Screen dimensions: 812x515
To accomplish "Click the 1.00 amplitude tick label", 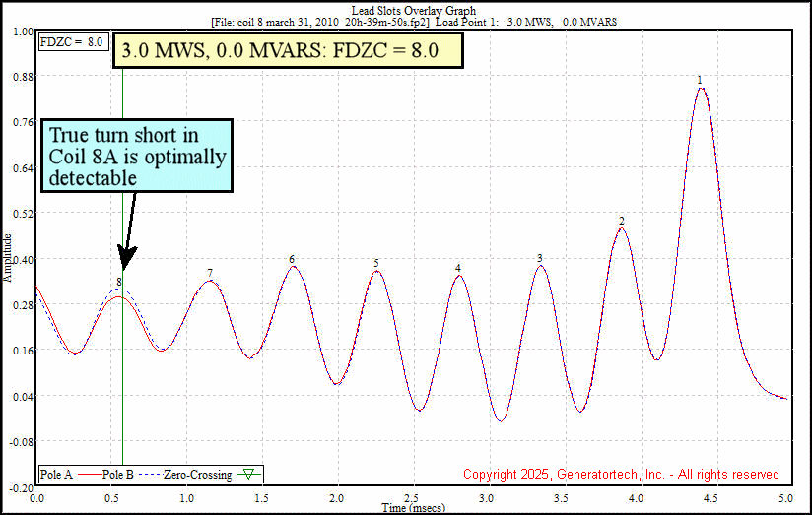I will tap(24, 32).
